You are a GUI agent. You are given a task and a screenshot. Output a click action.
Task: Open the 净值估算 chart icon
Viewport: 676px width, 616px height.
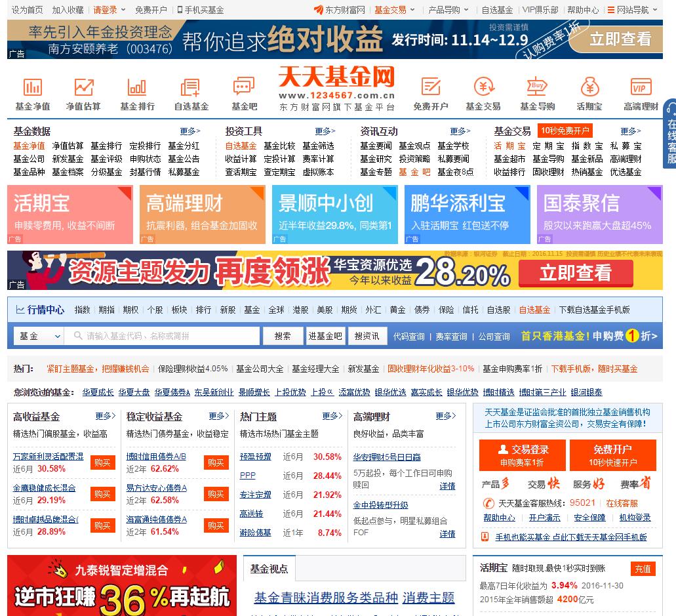click(x=83, y=94)
